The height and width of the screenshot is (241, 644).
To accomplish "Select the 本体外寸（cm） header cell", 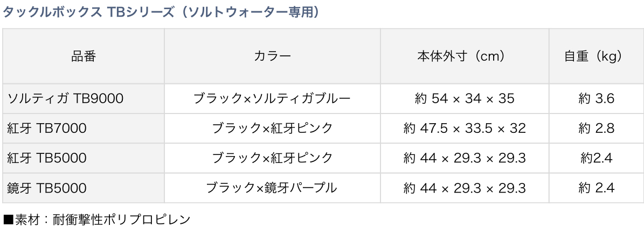I will [465, 56].
